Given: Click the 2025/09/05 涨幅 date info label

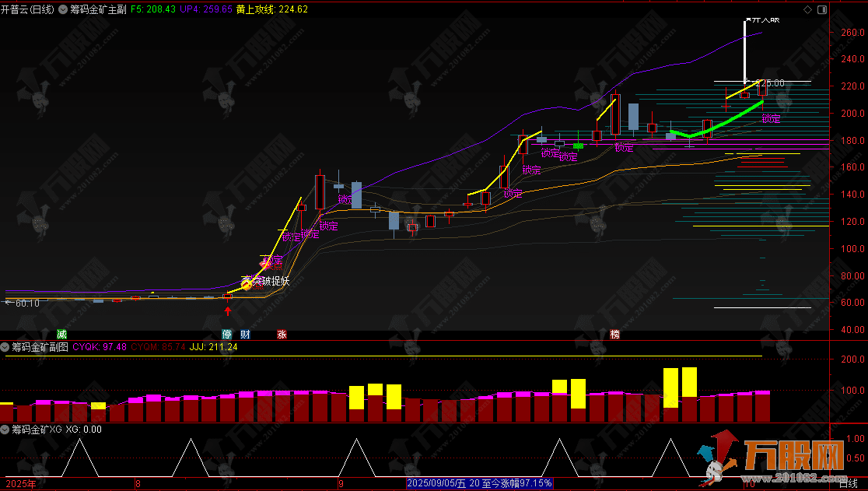Looking at the screenshot, I should pyautogui.click(x=479, y=483).
